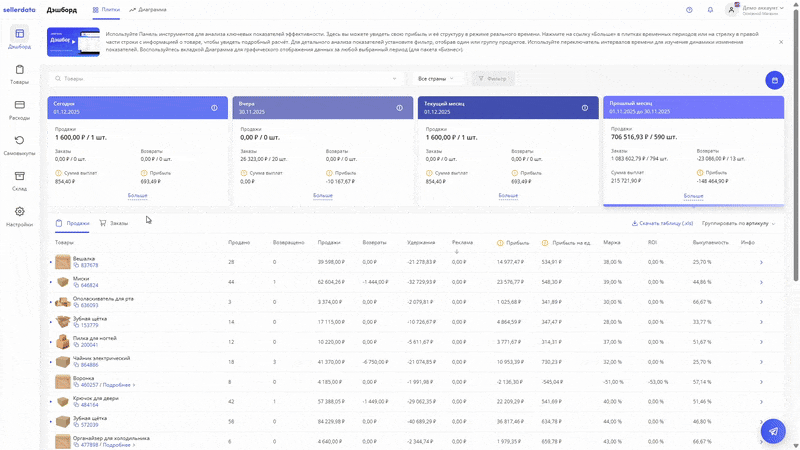
Task: Open Группировать по артикулу dropdown
Action: pyautogui.click(x=738, y=224)
